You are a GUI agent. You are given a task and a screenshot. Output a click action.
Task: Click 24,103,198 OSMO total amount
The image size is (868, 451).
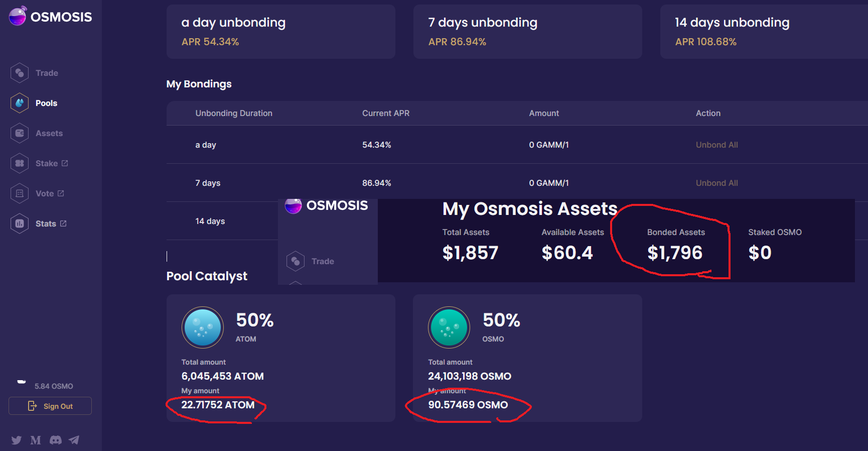tap(470, 376)
